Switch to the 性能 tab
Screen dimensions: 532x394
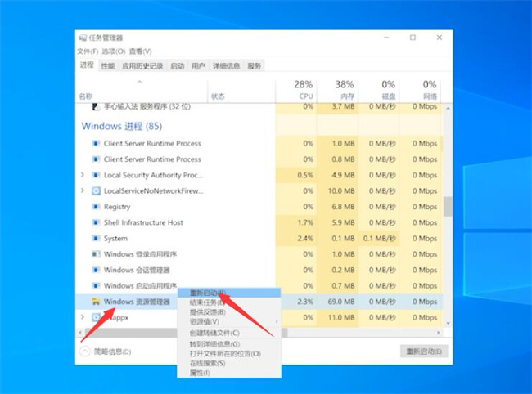[108, 66]
